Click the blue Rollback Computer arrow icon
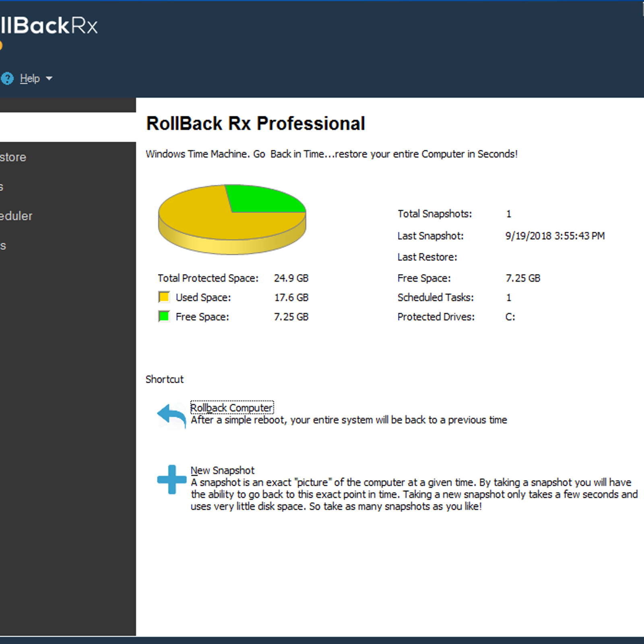This screenshot has width=644, height=644. 172,416
